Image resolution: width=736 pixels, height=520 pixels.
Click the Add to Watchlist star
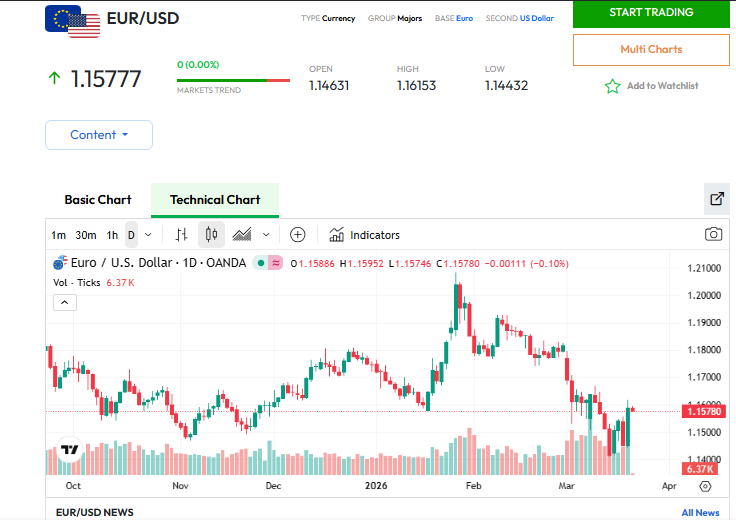613,86
